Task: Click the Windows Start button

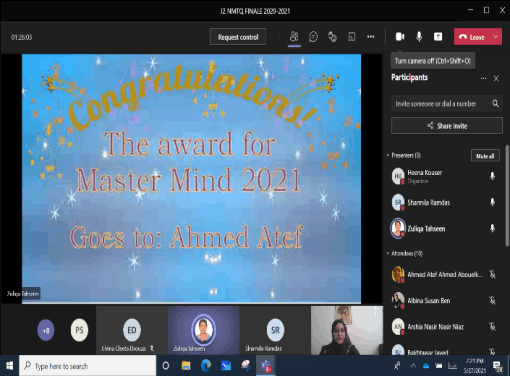Action: pos(9,366)
